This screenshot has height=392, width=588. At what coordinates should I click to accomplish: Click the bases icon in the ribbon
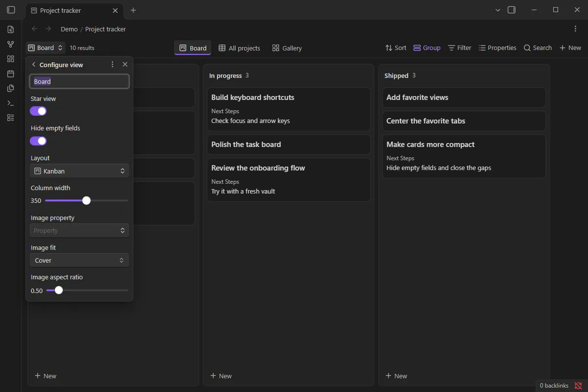tap(11, 118)
